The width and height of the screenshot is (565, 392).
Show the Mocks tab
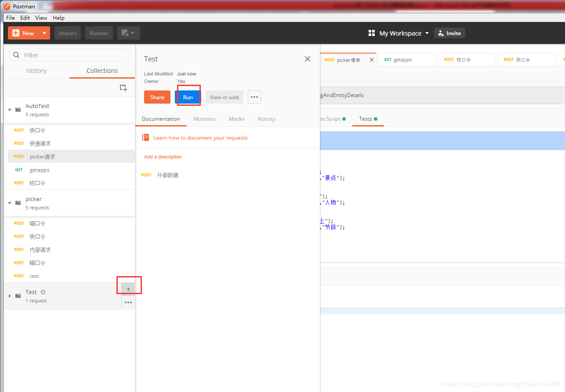pyautogui.click(x=236, y=119)
